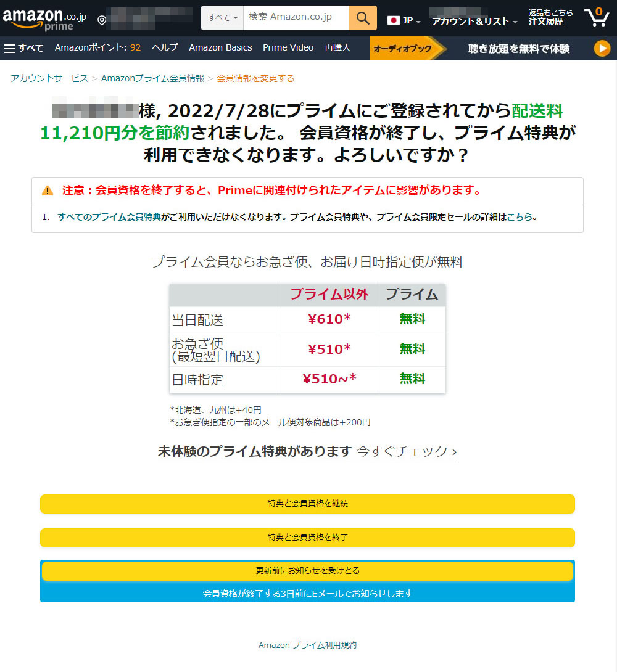
Task: Click the search magnifier button
Action: (363, 18)
